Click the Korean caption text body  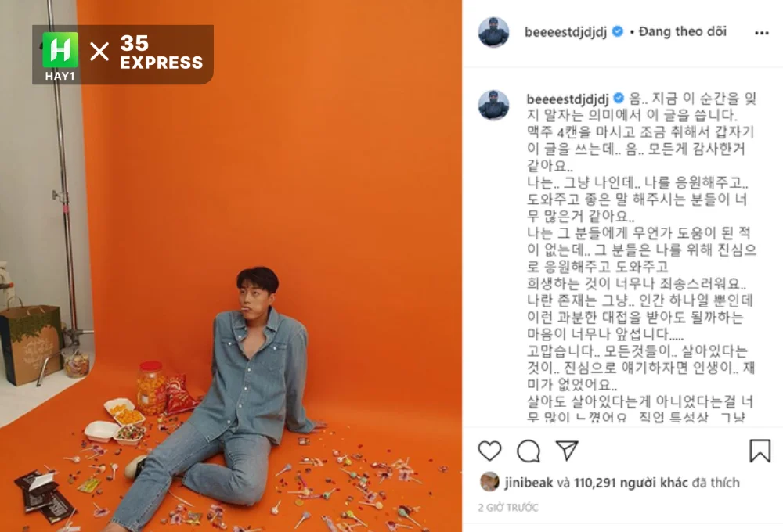(641, 257)
